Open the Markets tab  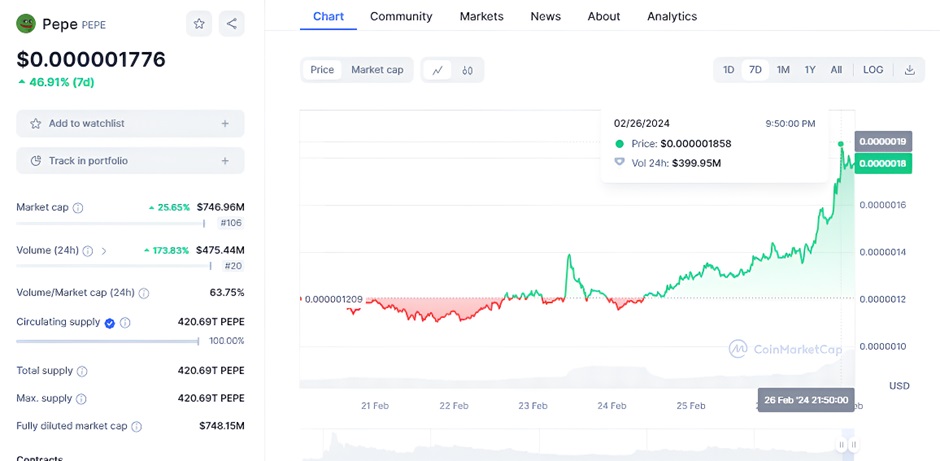(x=481, y=16)
